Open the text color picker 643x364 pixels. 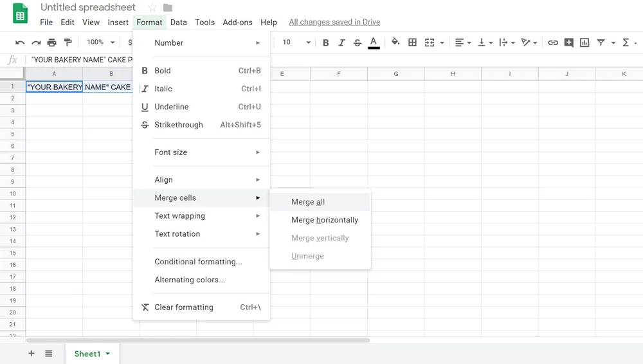[x=374, y=42]
